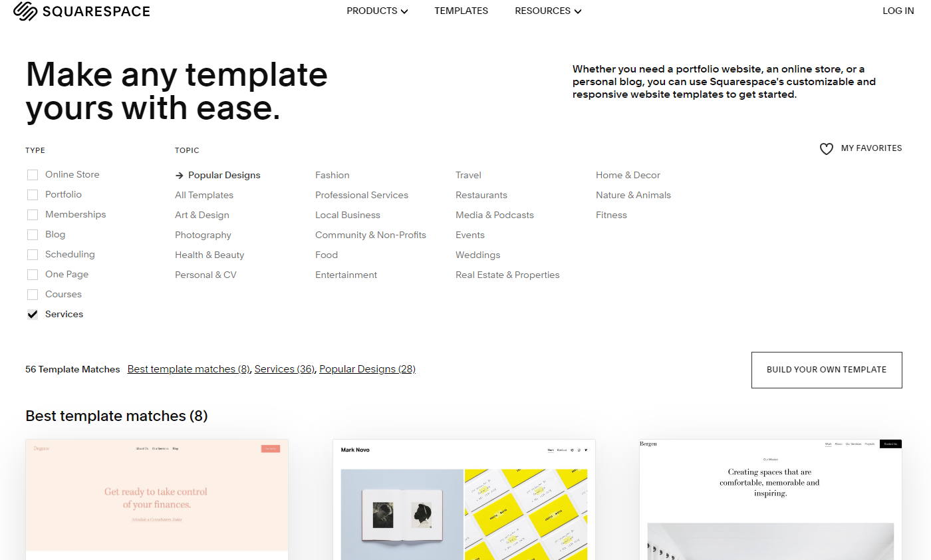Enable the Scheduling checkbox
Image resolution: width=931 pixels, height=560 pixels.
[33, 255]
